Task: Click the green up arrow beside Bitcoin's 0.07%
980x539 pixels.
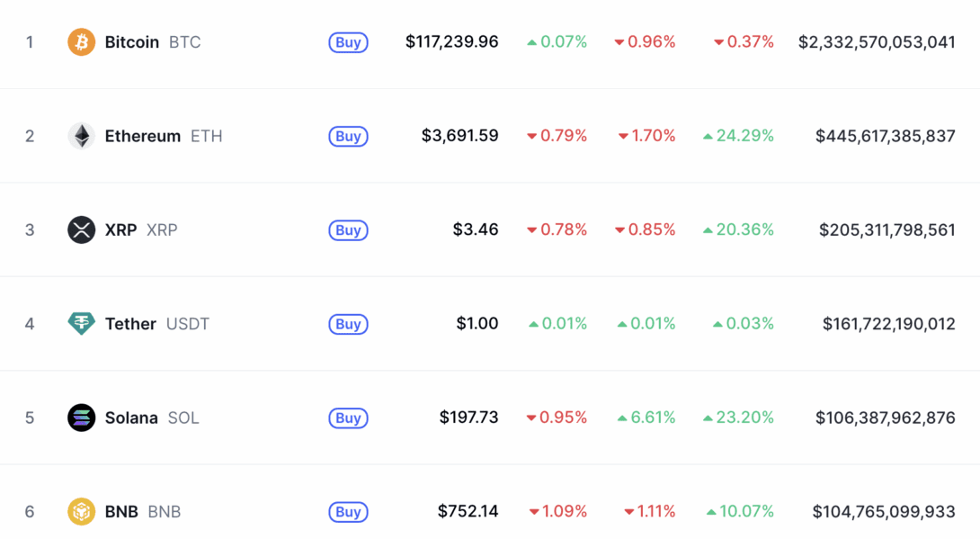Action: click(530, 41)
